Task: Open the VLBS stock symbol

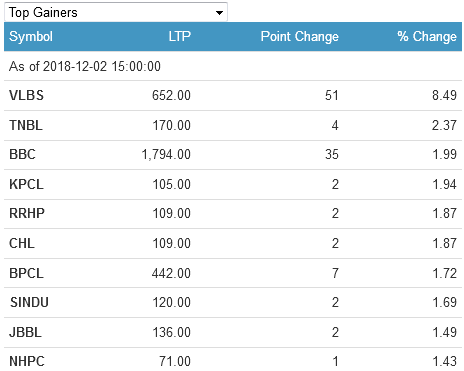Action: [x=26, y=95]
